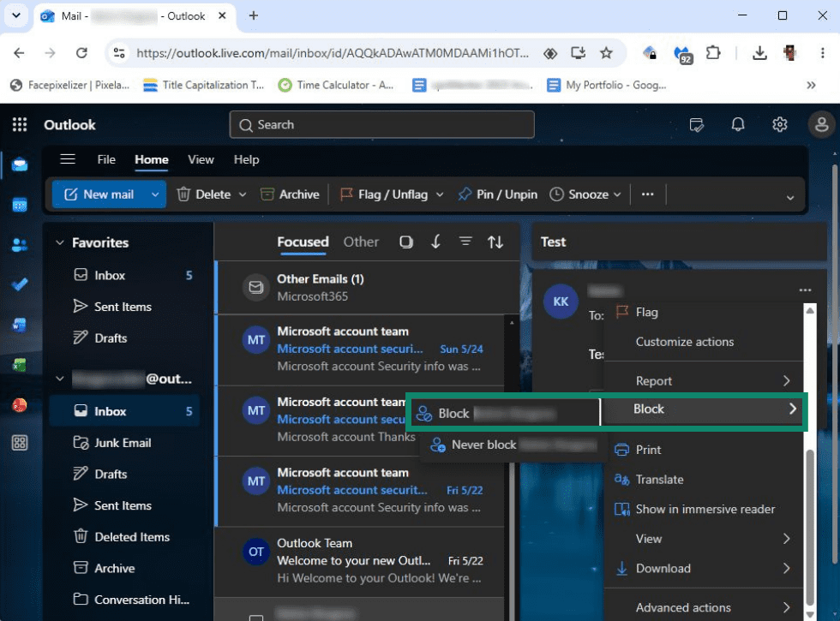Open the Outlook Team welcome email

361,561
